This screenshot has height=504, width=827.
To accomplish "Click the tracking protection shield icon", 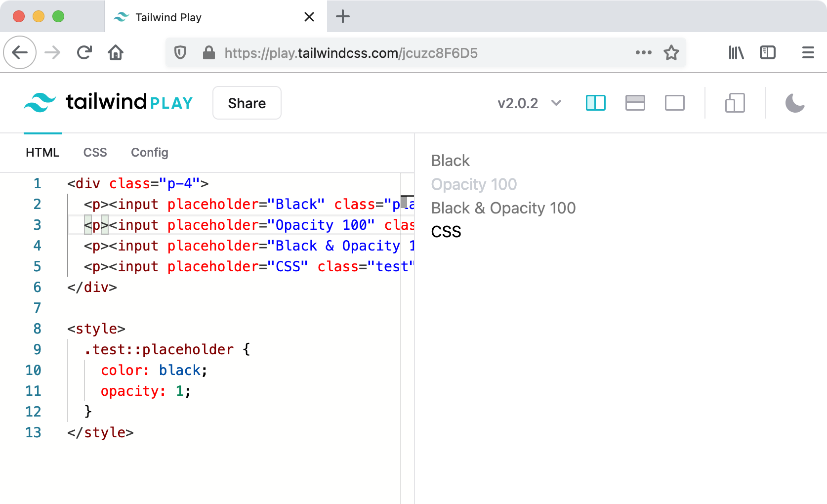I will pos(181,53).
